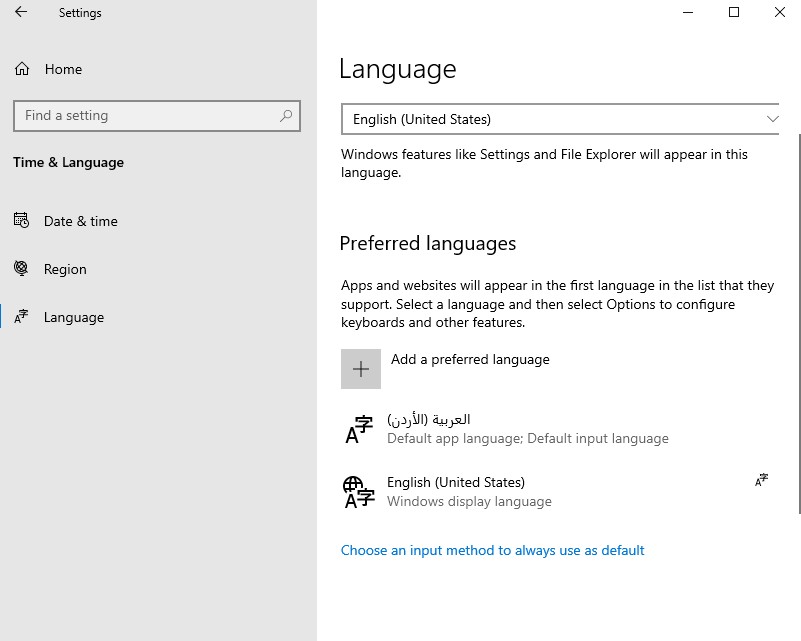Click the Language sidebar icon
Screen dimensions: 801x641
(21, 317)
